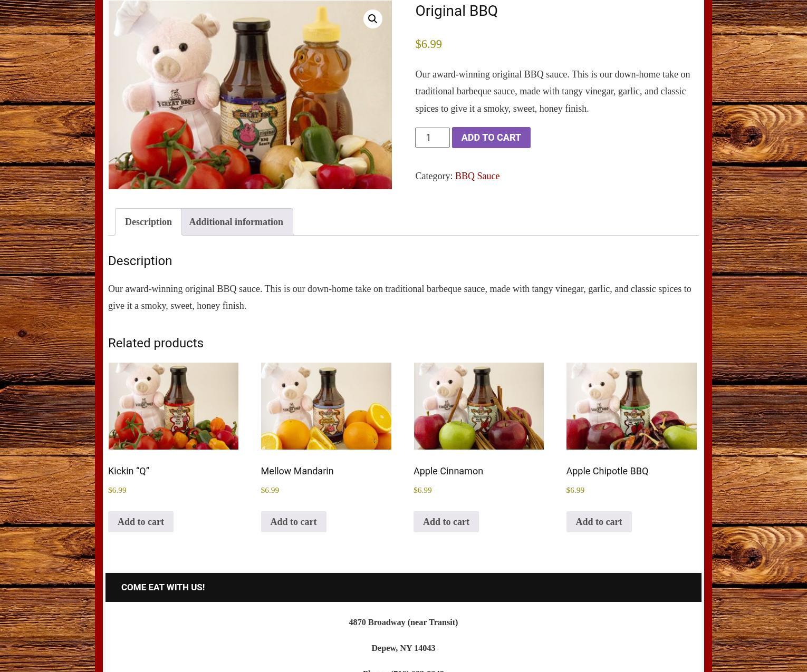
Task: Click the magnifier zoom icon on product image
Action: point(372,19)
